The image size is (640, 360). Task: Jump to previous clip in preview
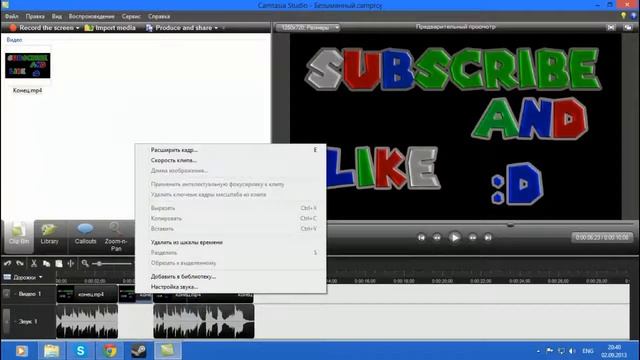pos(421,238)
